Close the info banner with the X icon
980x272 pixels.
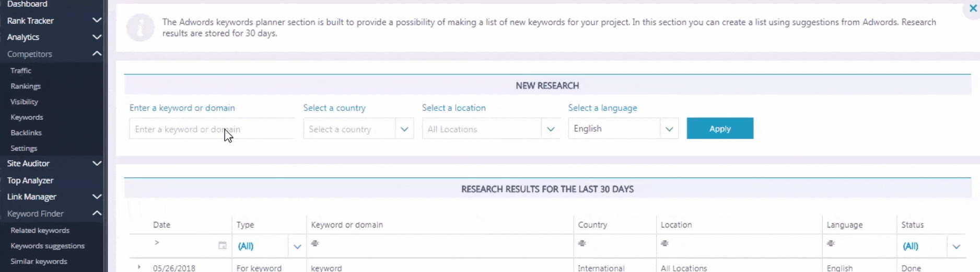[x=973, y=8]
